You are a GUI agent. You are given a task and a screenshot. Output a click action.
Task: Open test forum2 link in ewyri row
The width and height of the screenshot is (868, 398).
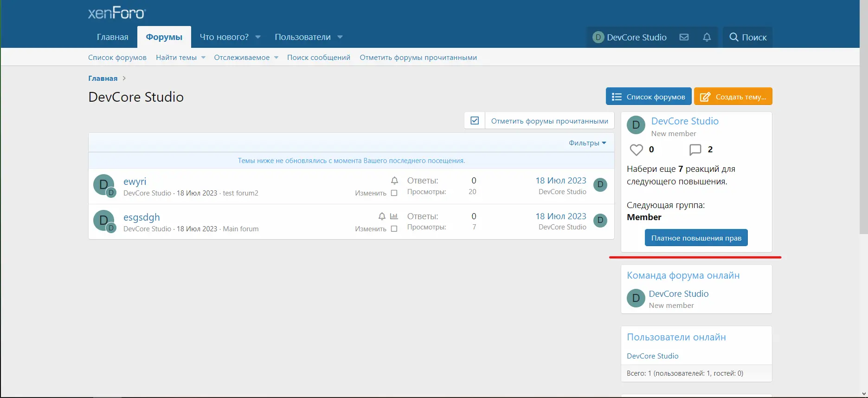click(x=240, y=193)
